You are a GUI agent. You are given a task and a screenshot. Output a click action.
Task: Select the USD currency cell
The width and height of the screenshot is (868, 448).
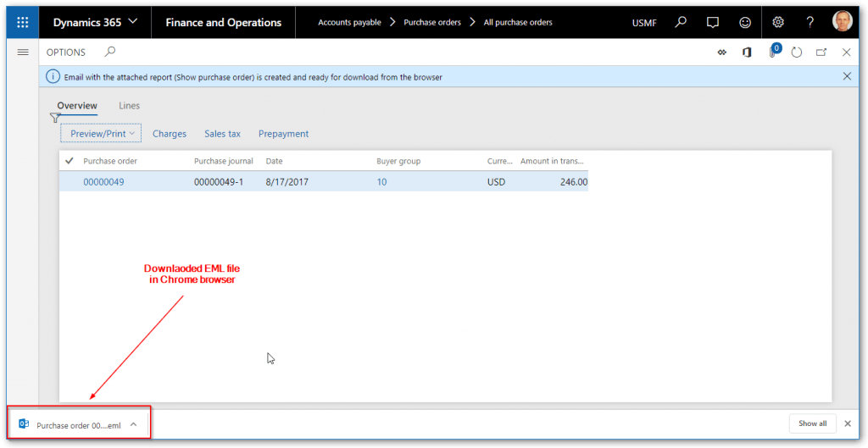[496, 181]
